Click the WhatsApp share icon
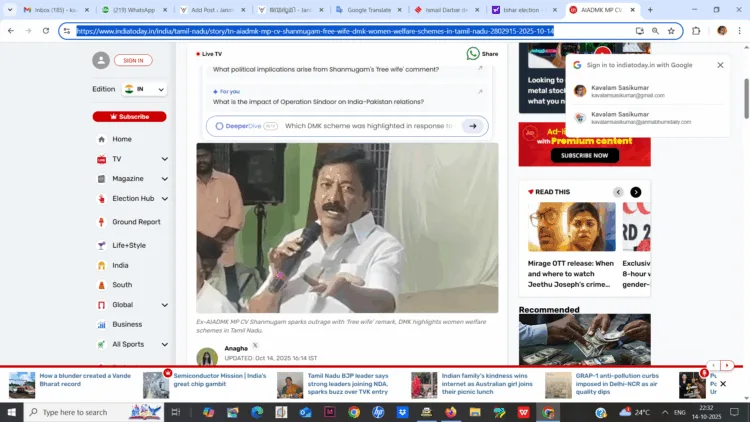 473,54
